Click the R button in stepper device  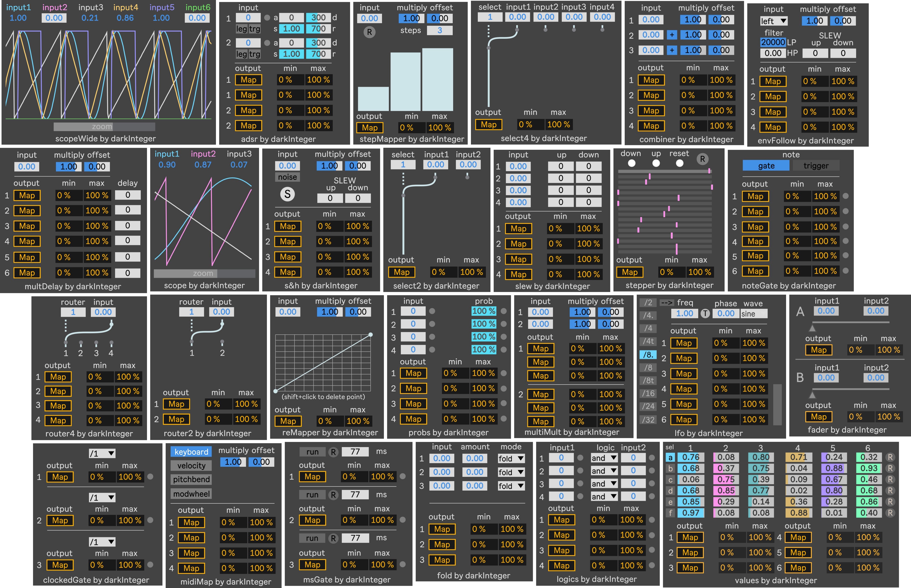[x=702, y=159]
